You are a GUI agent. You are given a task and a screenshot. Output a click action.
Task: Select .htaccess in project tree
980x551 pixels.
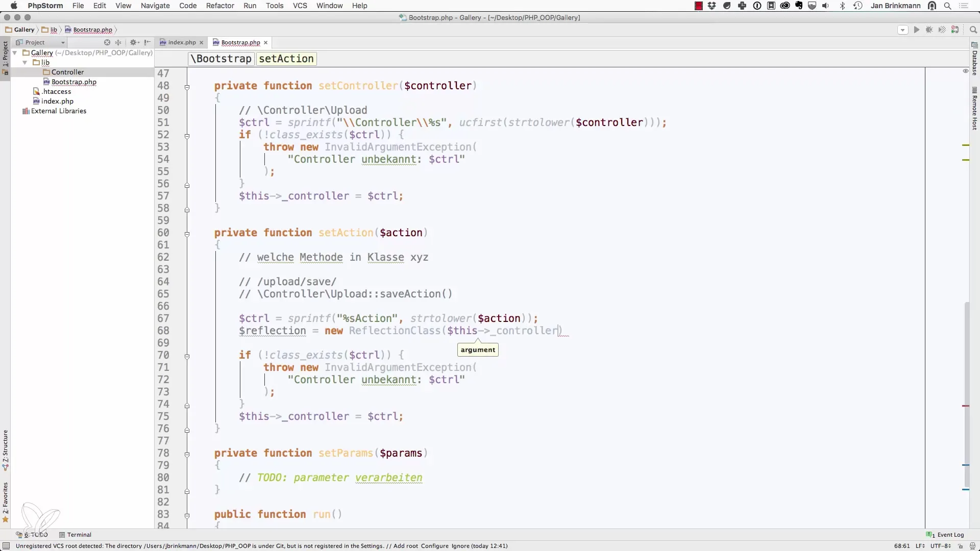click(x=52, y=92)
